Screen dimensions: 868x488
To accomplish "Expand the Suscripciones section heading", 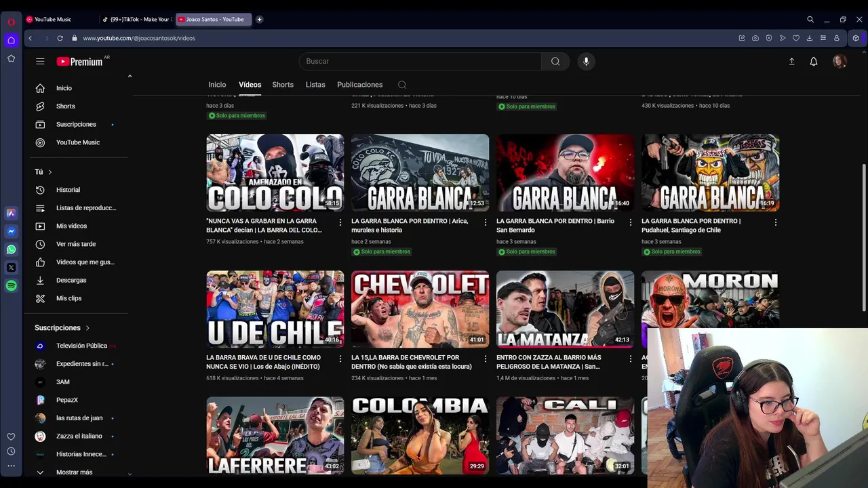I will tap(62, 328).
